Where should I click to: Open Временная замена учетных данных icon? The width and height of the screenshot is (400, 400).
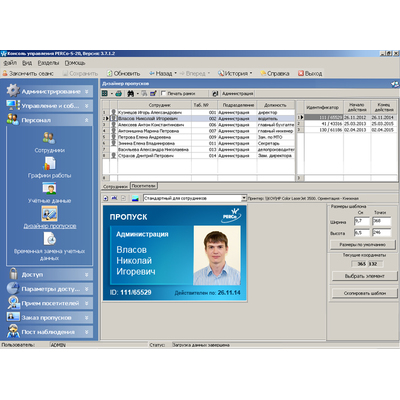[x=49, y=239]
